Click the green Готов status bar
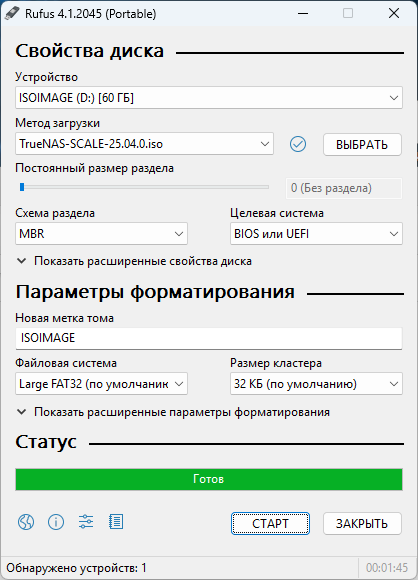 coord(209,479)
